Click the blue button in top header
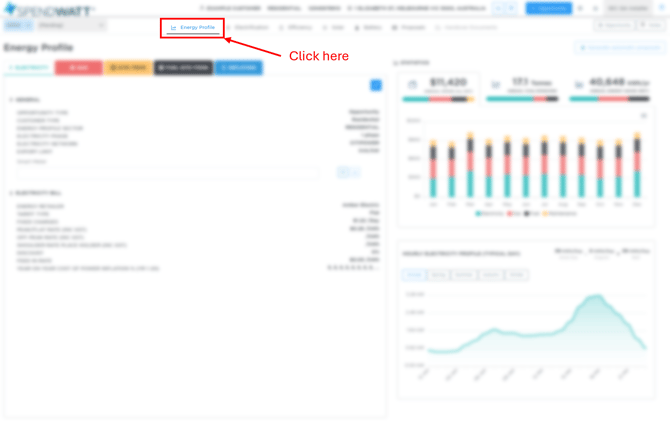Viewport: 670px width, 425px height. (548, 8)
